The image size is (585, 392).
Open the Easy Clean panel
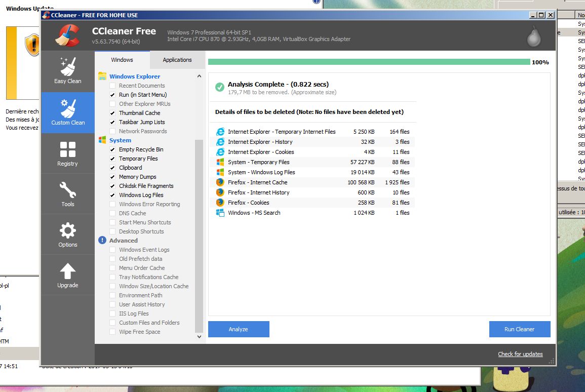coord(67,71)
